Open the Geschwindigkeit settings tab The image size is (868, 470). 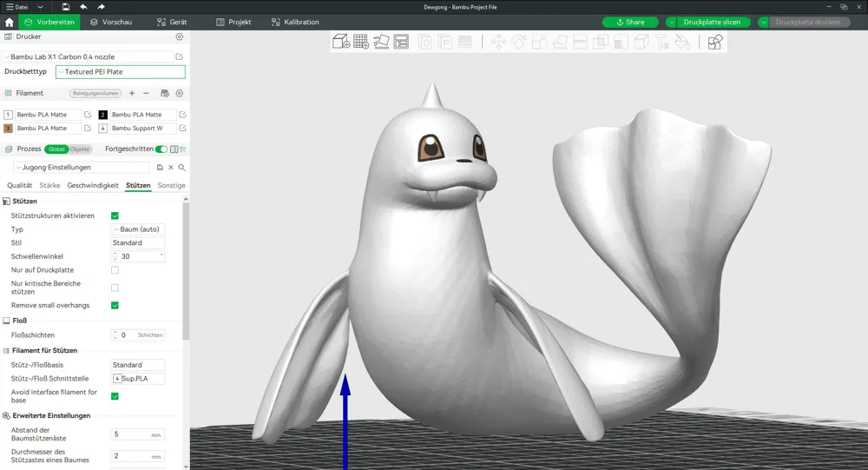[x=93, y=185]
